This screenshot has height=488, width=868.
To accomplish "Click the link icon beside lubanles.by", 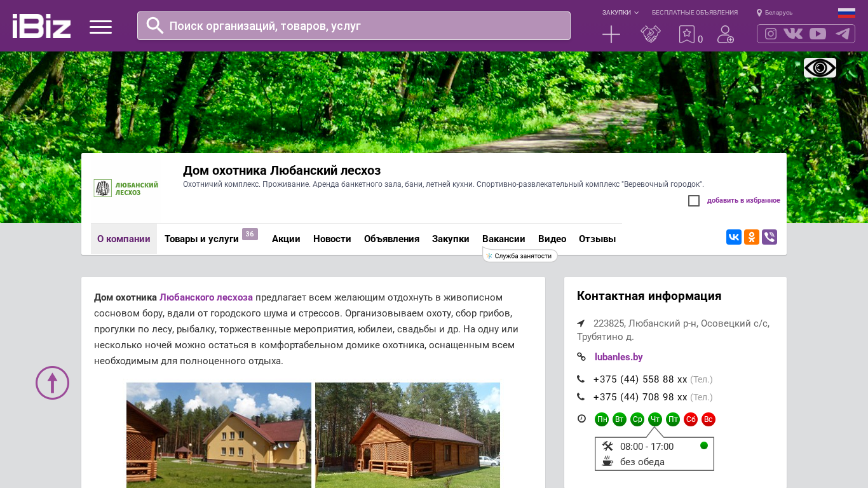I will pos(581,357).
